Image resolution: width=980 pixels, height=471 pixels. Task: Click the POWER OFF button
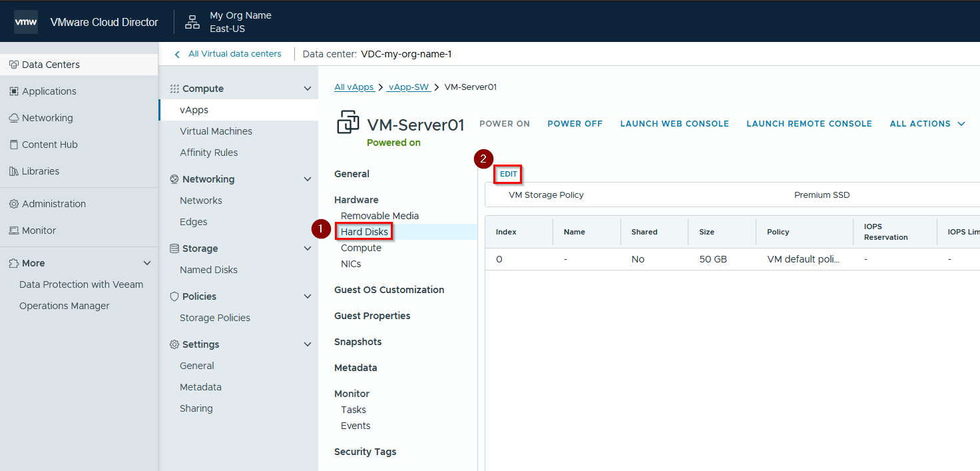pos(575,124)
